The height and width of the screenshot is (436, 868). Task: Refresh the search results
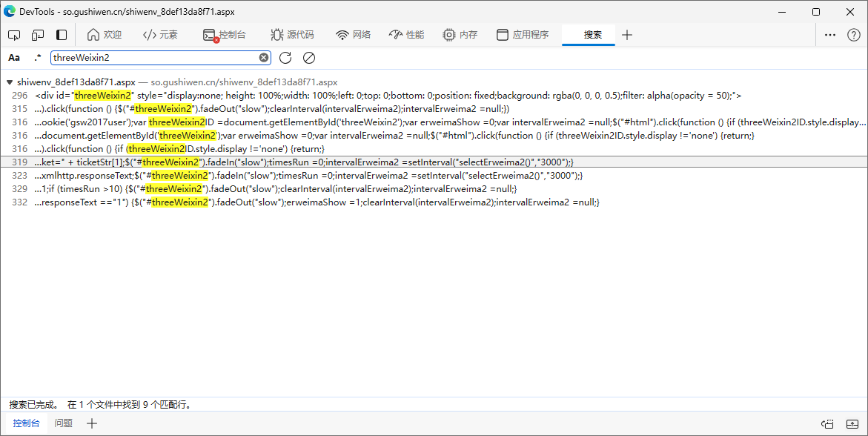(x=285, y=58)
